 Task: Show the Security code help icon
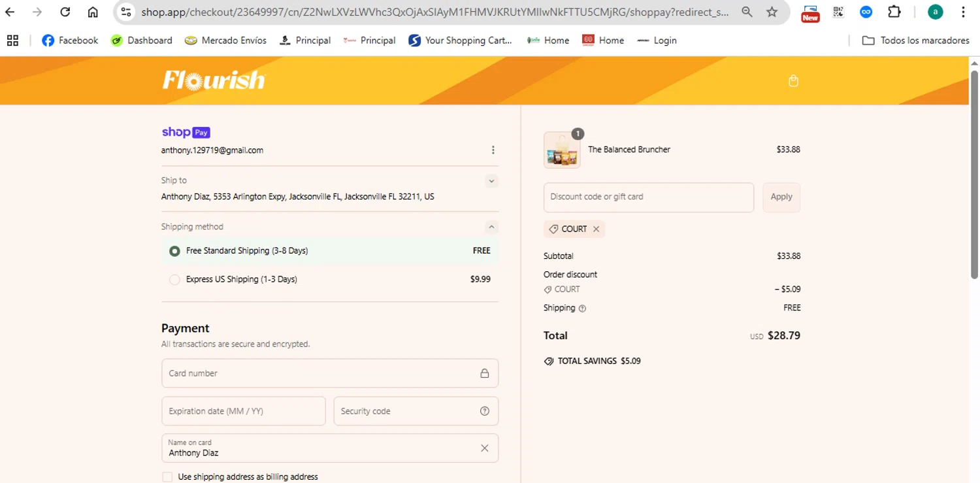[x=485, y=411]
